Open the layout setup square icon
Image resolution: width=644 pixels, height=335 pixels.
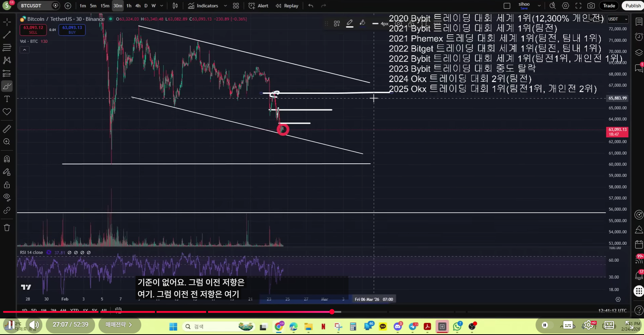coord(507,6)
